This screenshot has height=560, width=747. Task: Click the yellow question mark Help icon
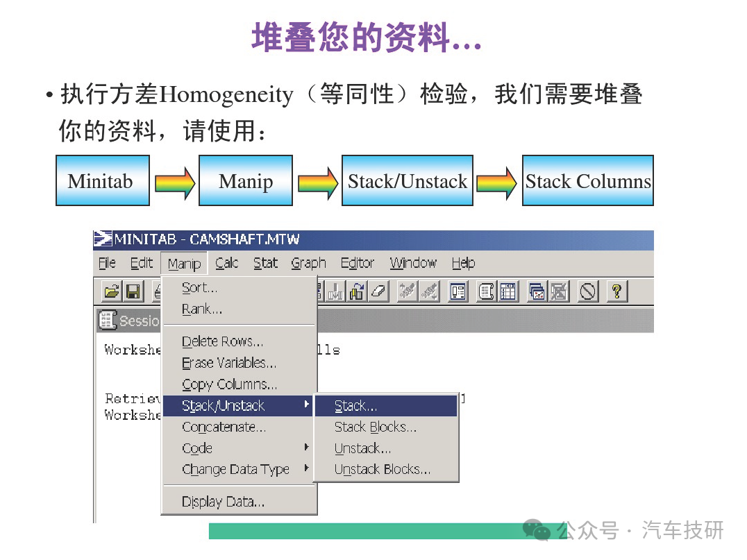[616, 291]
